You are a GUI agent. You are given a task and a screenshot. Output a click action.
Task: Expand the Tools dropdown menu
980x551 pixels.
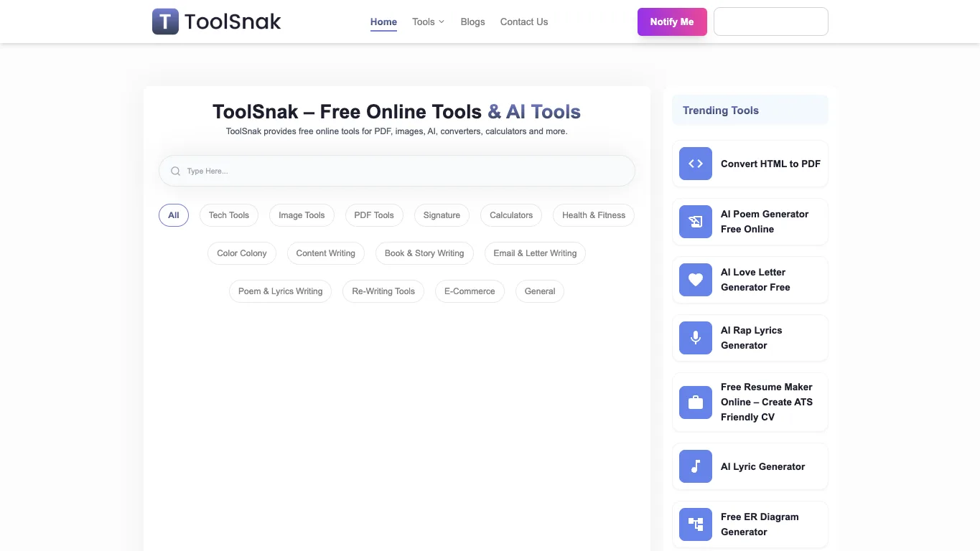[x=429, y=22]
